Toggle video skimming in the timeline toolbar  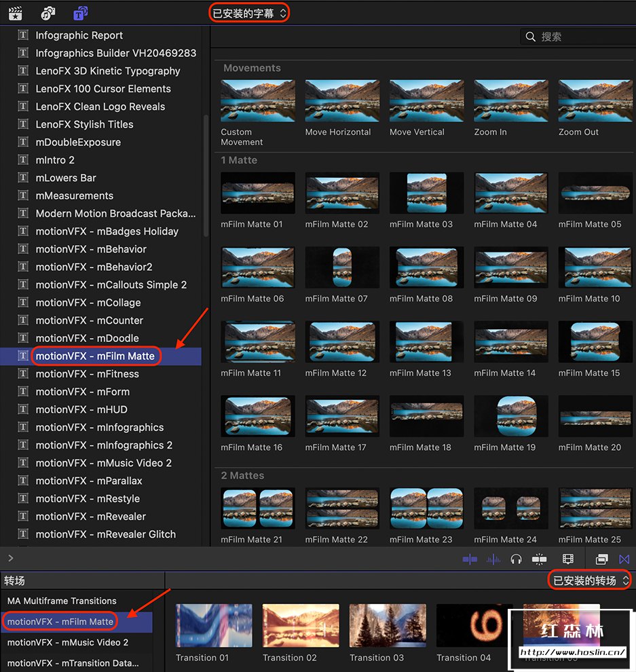[470, 559]
